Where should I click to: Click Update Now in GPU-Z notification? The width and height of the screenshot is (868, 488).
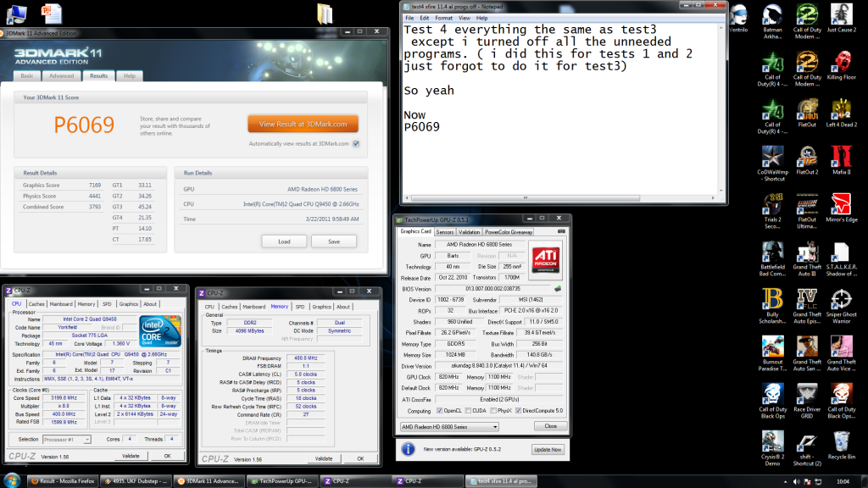(x=548, y=449)
